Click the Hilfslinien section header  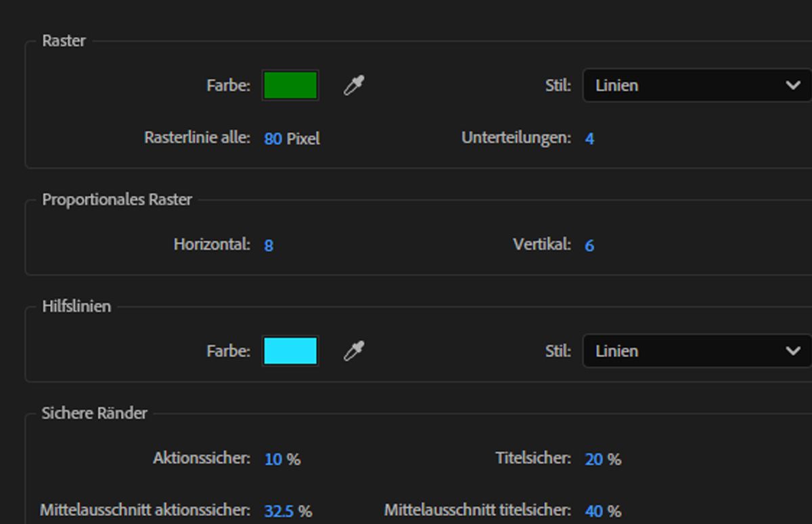pos(76,306)
